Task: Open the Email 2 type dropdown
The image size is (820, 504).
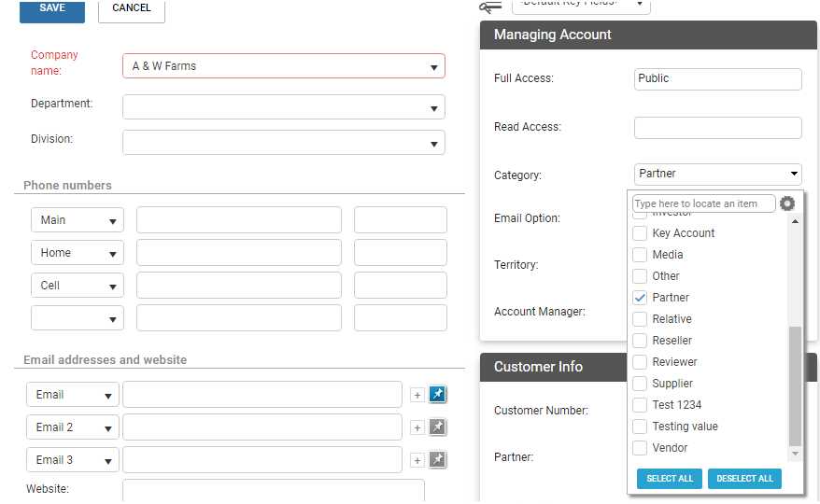Action: [73, 427]
